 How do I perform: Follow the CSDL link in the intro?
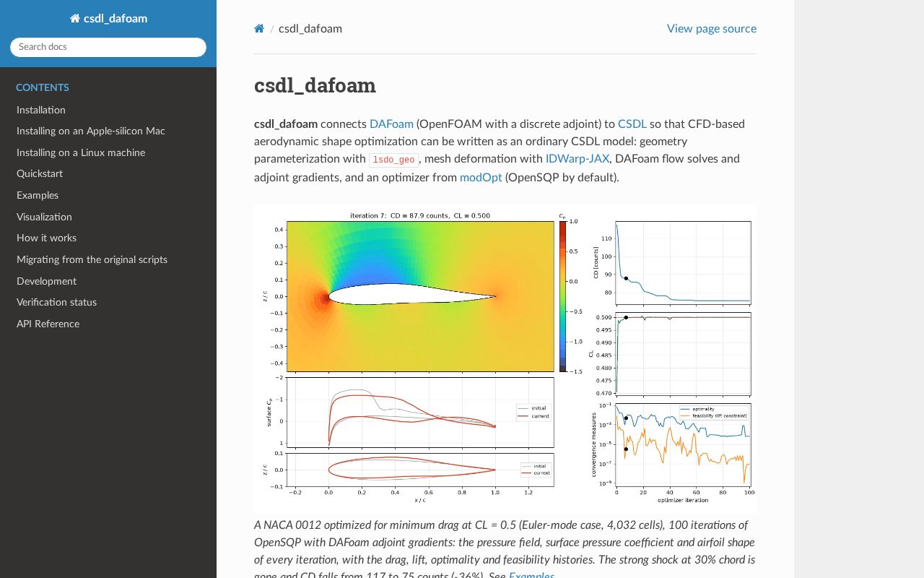click(x=632, y=124)
